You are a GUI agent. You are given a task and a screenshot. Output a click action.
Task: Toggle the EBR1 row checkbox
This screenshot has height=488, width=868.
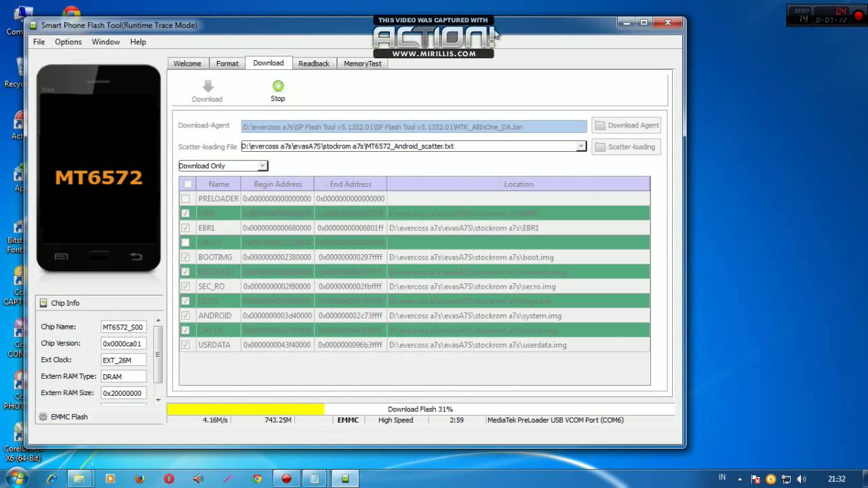pyautogui.click(x=186, y=228)
